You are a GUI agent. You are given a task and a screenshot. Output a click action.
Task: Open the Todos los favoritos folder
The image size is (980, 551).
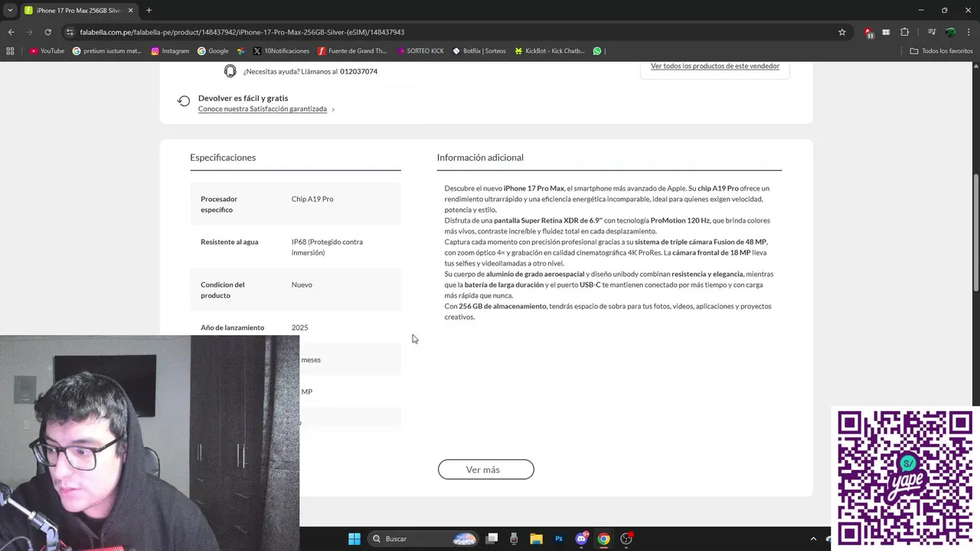point(941,51)
